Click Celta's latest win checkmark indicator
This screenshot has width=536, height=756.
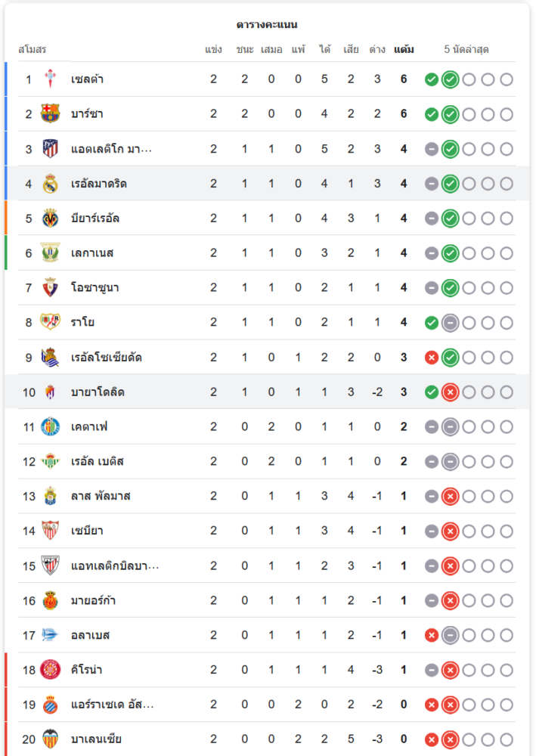coord(450,79)
